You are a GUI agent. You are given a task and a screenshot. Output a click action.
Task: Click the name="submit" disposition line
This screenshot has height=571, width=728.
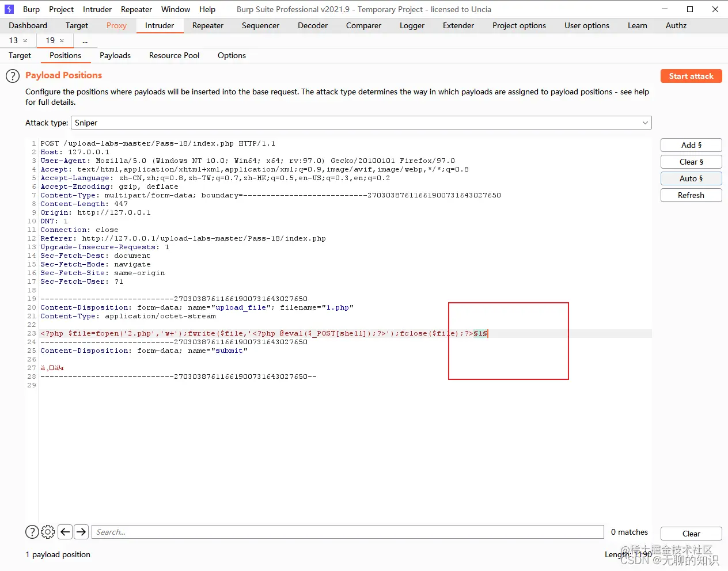pos(144,351)
